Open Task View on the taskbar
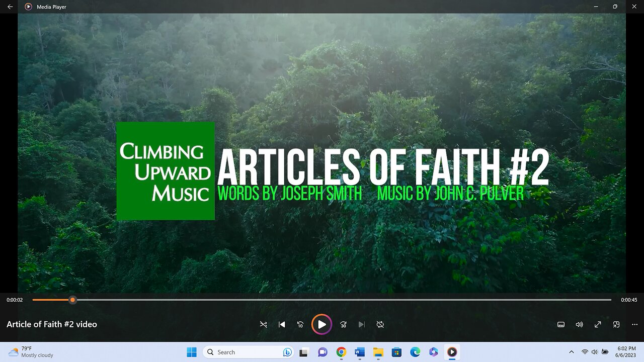 [x=304, y=352]
